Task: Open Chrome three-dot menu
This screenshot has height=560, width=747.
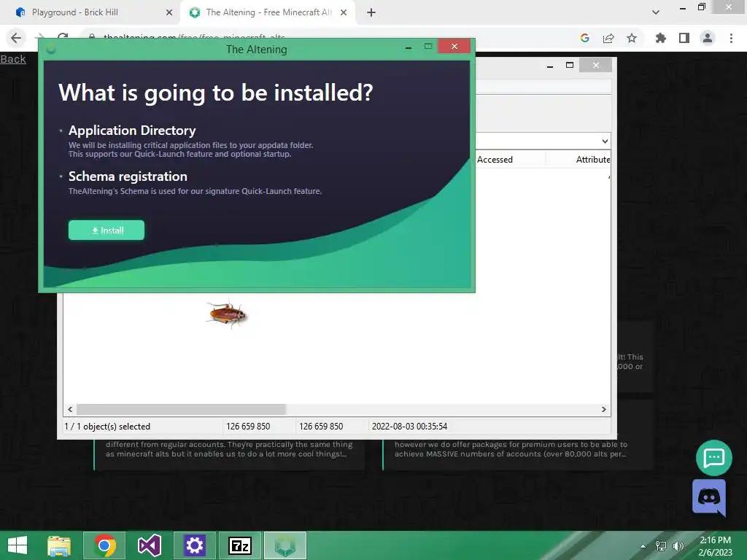Action: (731, 38)
